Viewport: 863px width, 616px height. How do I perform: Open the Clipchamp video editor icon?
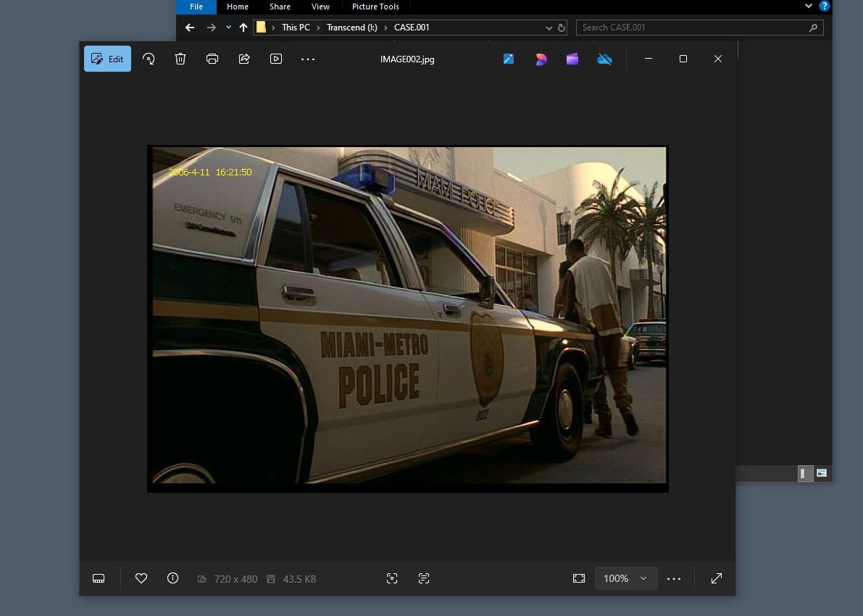tap(572, 59)
